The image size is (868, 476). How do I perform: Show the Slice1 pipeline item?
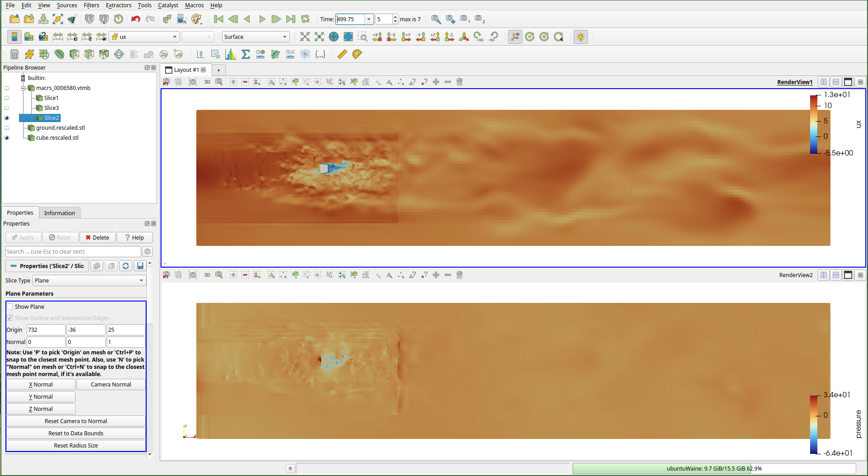click(x=7, y=98)
